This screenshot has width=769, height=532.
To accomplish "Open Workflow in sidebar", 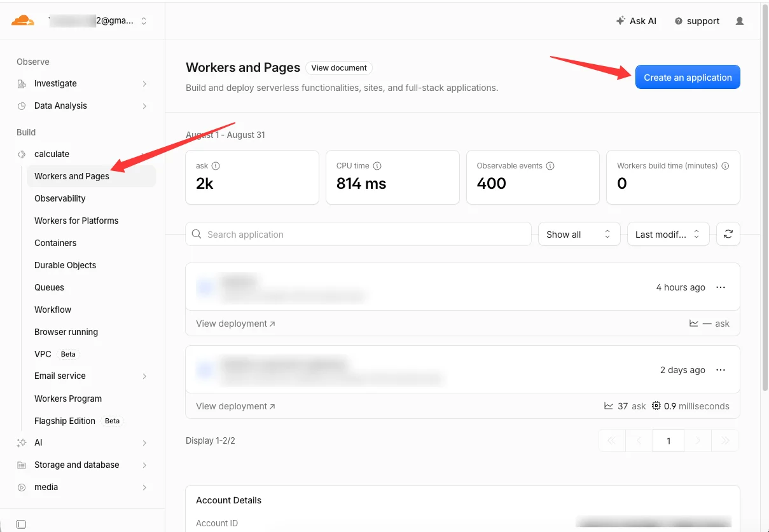I will (53, 310).
